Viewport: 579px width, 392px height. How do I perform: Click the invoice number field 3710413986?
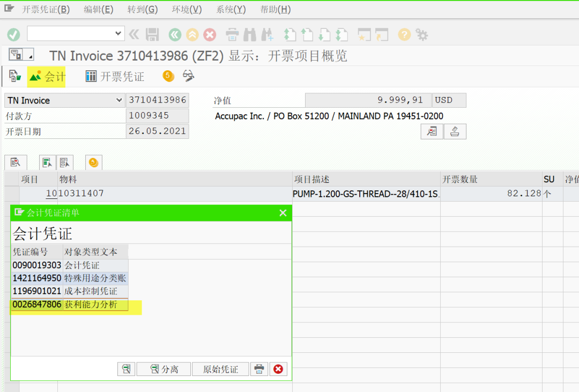(157, 100)
